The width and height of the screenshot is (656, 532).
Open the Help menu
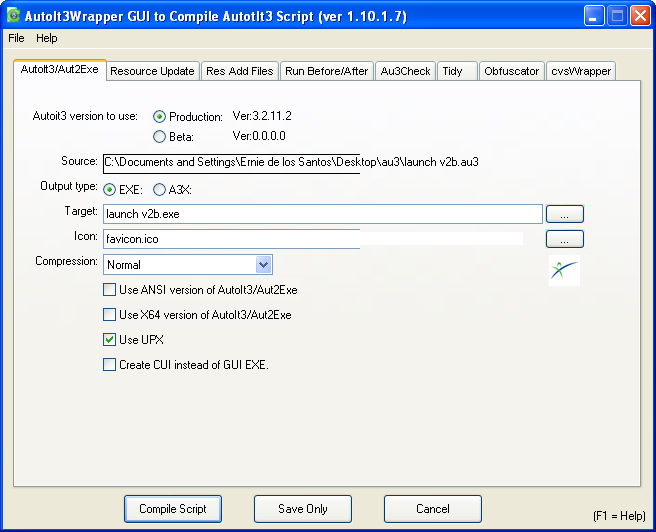coord(46,38)
